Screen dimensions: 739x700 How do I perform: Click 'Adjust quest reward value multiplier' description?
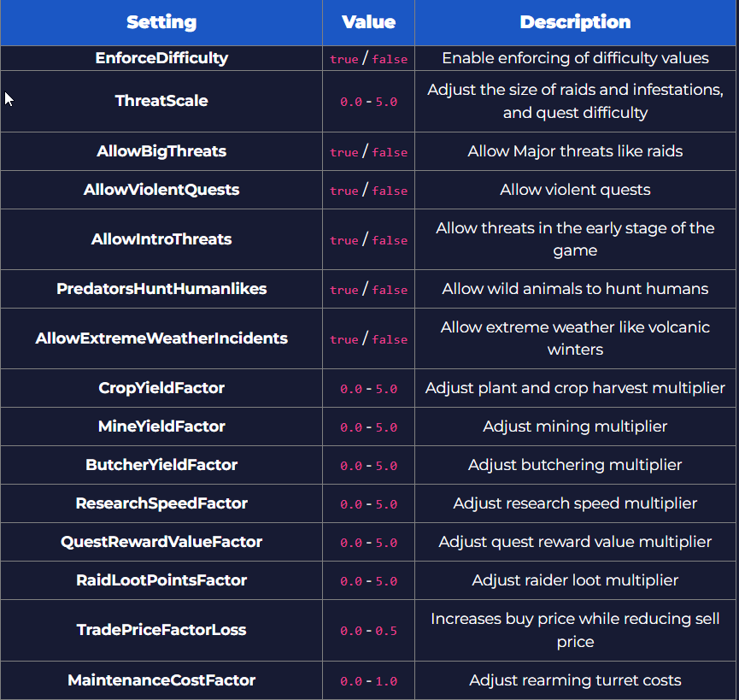(x=575, y=542)
